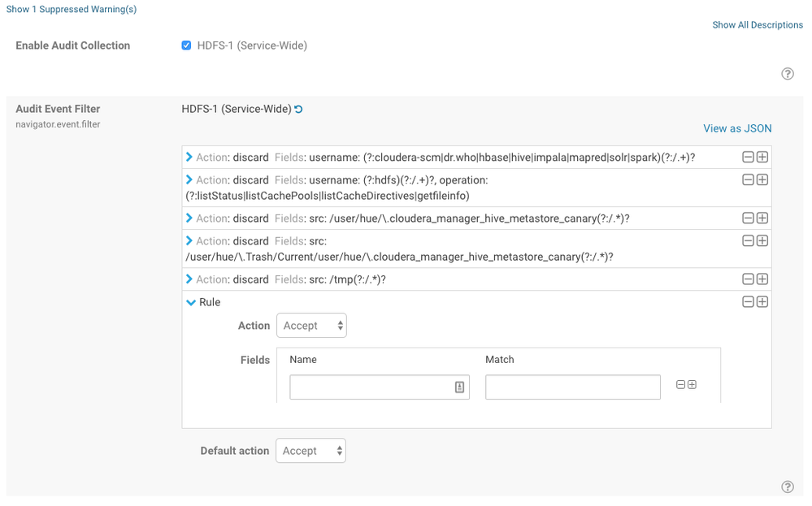Expand the cloudera-scm username discard rule

click(x=189, y=158)
